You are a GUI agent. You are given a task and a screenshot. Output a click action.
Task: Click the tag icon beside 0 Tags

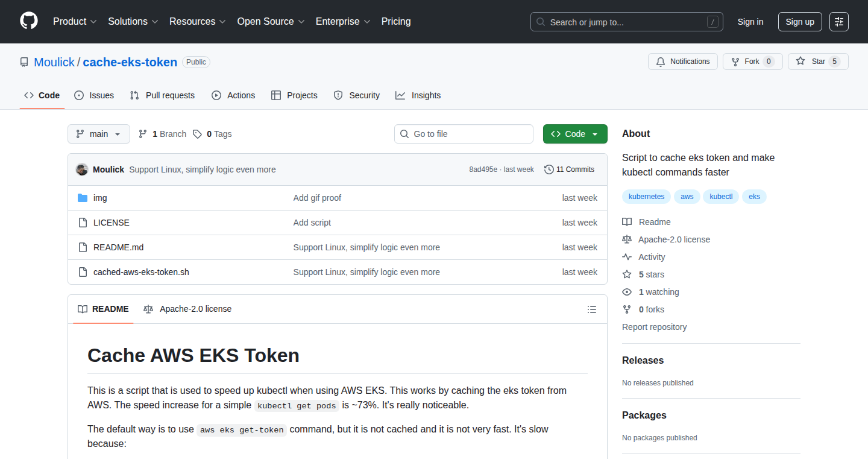tap(197, 134)
